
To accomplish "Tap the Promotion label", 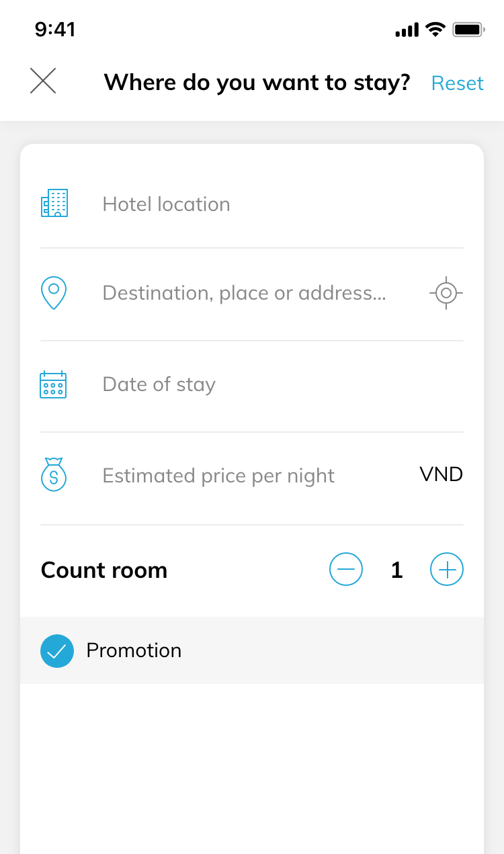I will click(134, 650).
